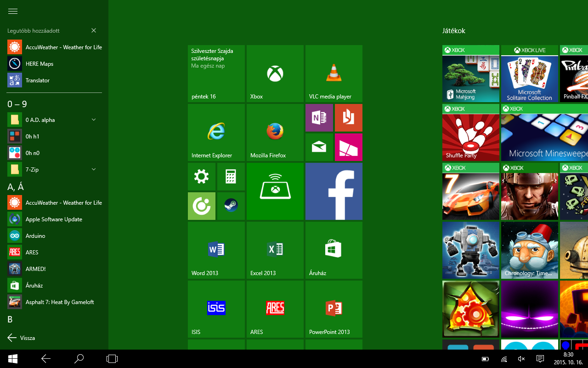Select the Játékok group title
588x368 pixels.
click(x=454, y=31)
